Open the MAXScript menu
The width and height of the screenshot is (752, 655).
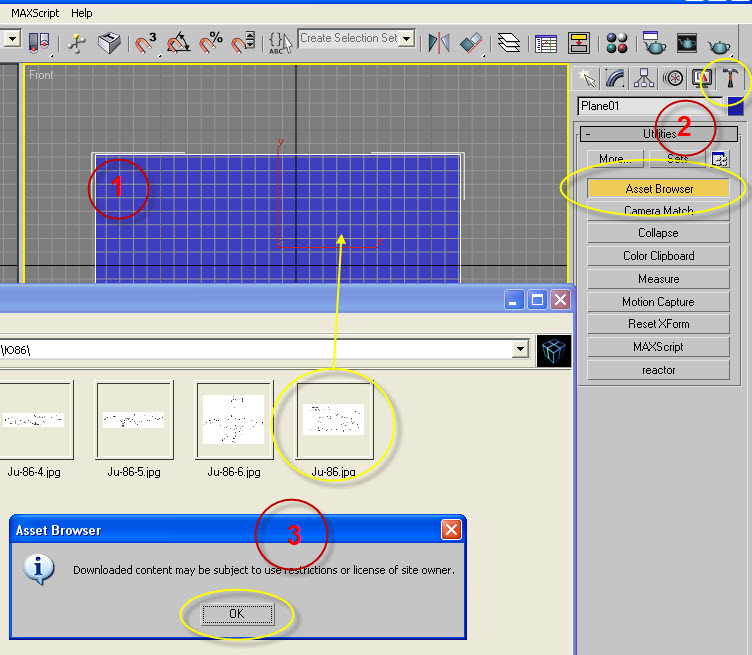point(35,13)
